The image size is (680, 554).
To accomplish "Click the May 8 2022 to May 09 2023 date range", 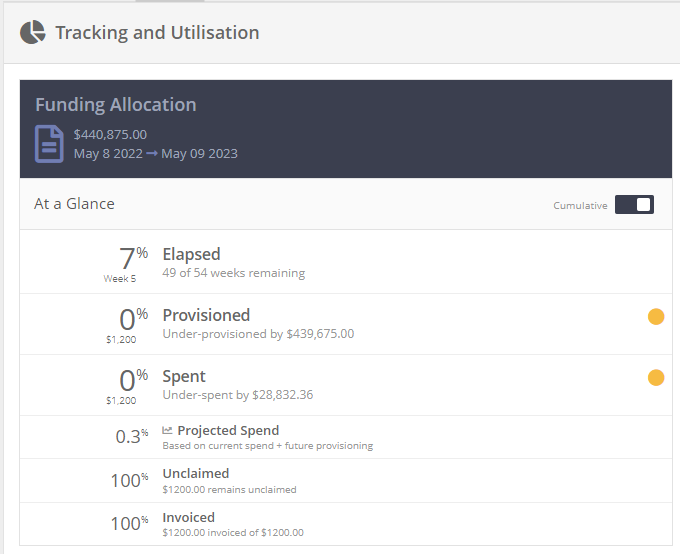I will click(x=156, y=154).
